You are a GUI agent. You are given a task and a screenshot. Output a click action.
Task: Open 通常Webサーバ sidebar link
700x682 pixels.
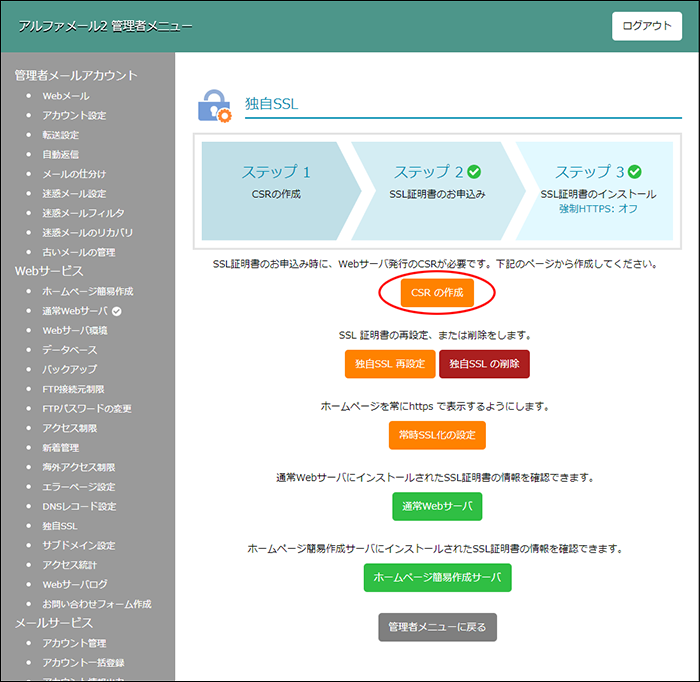tap(75, 311)
